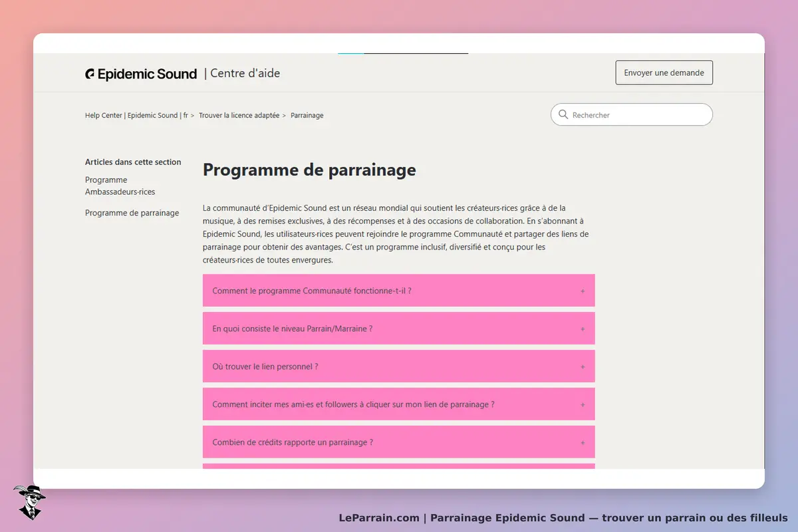Screen dimensions: 798x532
Task: Click Envoyer une demande button
Action: [664, 72]
